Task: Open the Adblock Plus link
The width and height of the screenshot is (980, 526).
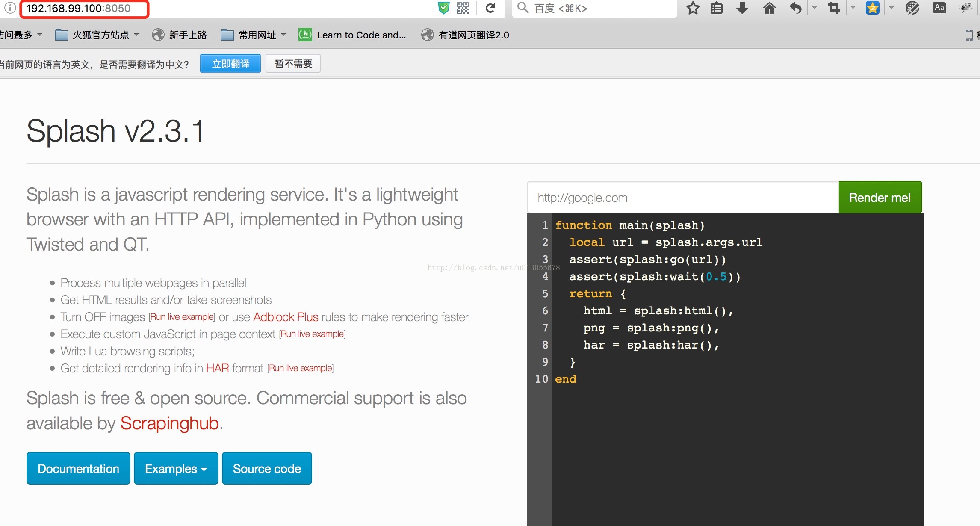Action: coord(286,317)
